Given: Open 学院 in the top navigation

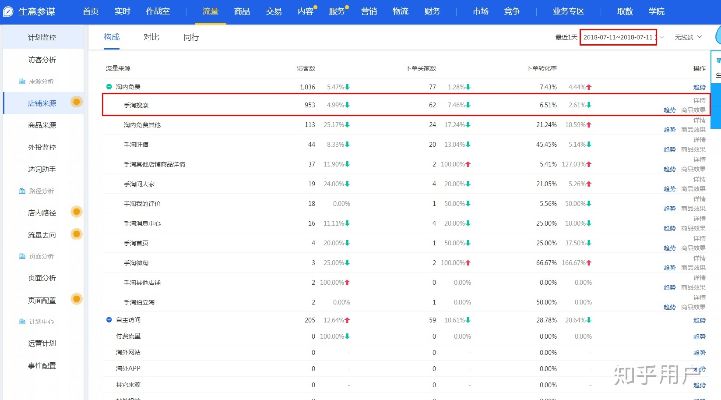Looking at the screenshot, I should point(657,11).
